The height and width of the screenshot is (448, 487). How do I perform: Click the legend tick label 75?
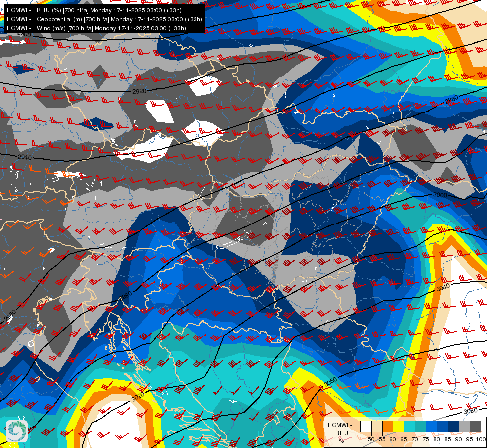(x=426, y=439)
